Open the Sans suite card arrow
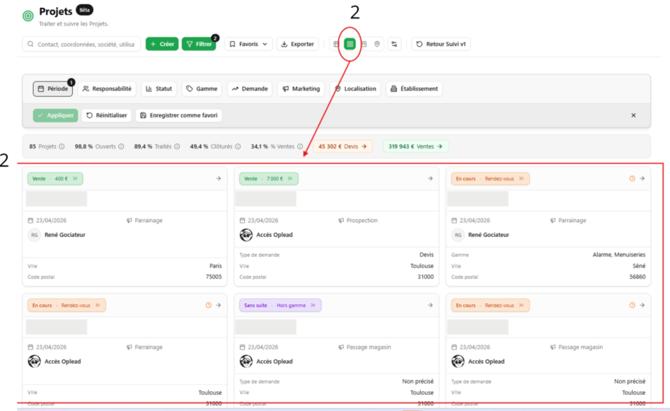 tap(430, 305)
